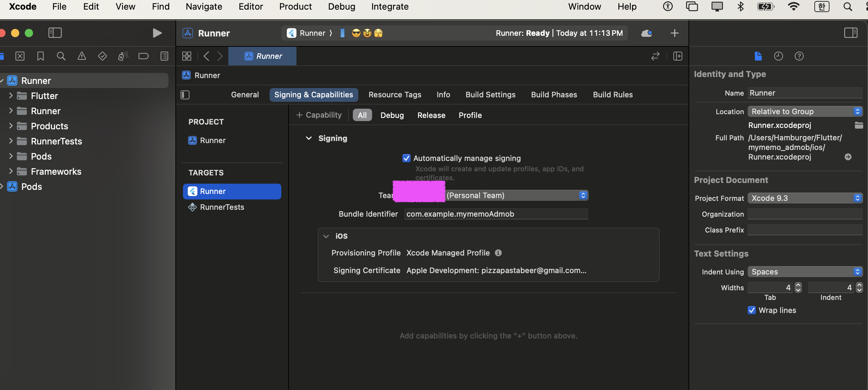Expand the RunnerTests folder
Image resolution: width=868 pixels, height=390 pixels.
tap(11, 141)
